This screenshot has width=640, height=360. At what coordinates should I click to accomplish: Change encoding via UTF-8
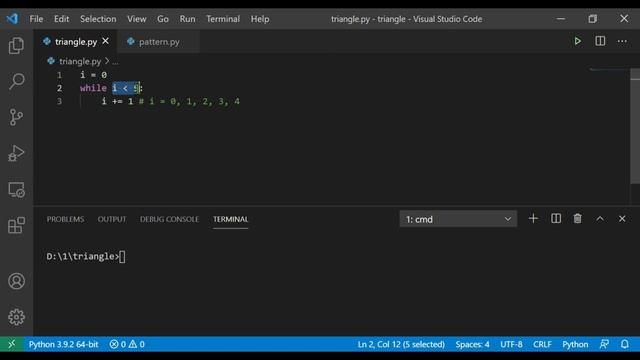click(x=511, y=344)
